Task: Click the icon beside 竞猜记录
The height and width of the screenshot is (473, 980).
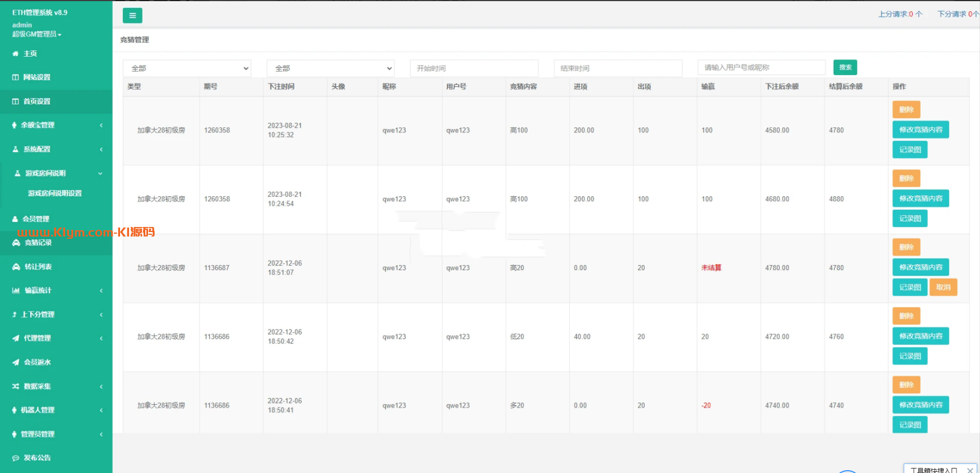Action: click(16, 243)
